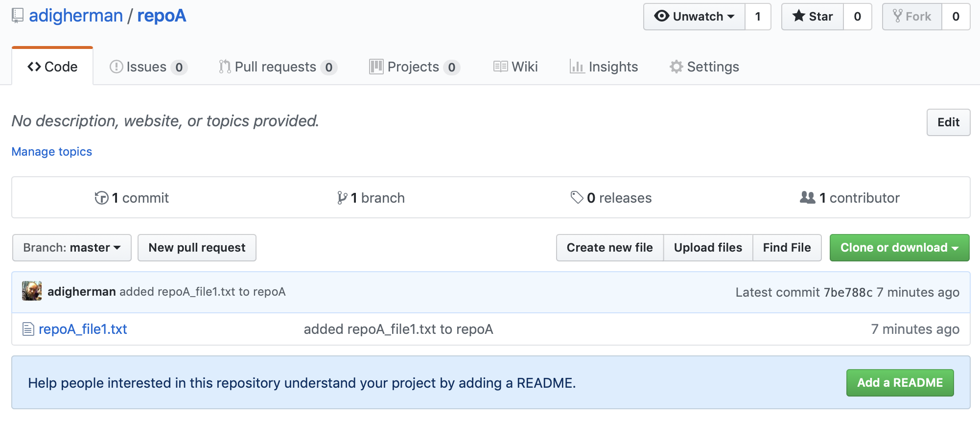Open the adigherman user profile link
The image size is (980, 421).
click(x=76, y=16)
